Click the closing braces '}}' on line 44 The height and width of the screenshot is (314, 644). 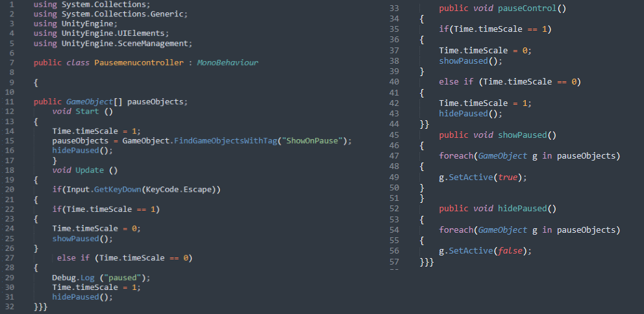(x=425, y=124)
